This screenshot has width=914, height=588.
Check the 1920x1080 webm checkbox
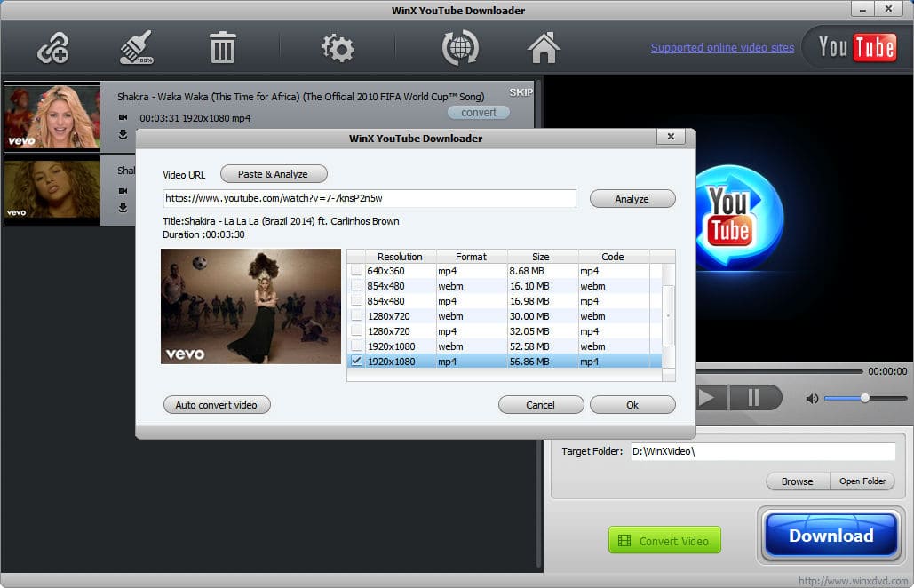(356, 346)
